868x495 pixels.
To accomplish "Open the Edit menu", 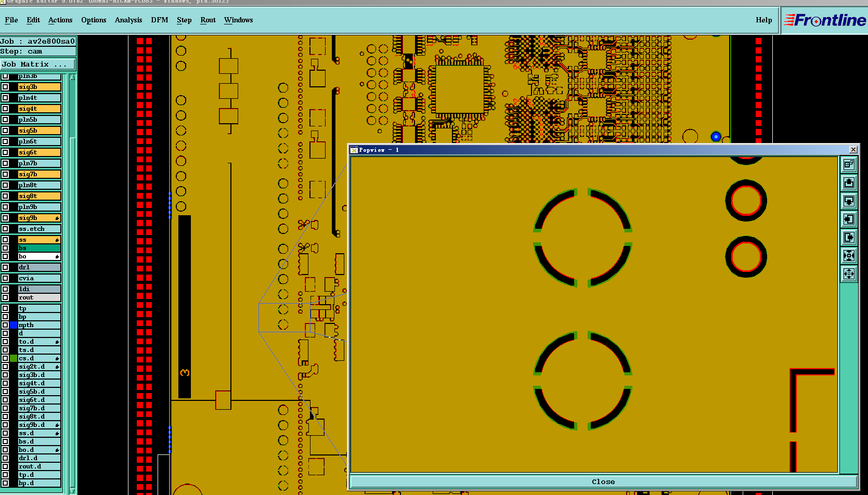I will tap(33, 20).
